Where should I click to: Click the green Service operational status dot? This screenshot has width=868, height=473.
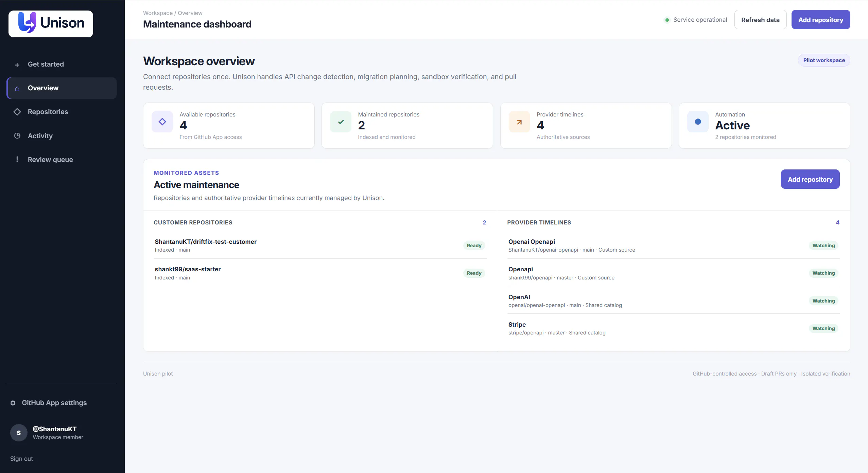click(667, 20)
